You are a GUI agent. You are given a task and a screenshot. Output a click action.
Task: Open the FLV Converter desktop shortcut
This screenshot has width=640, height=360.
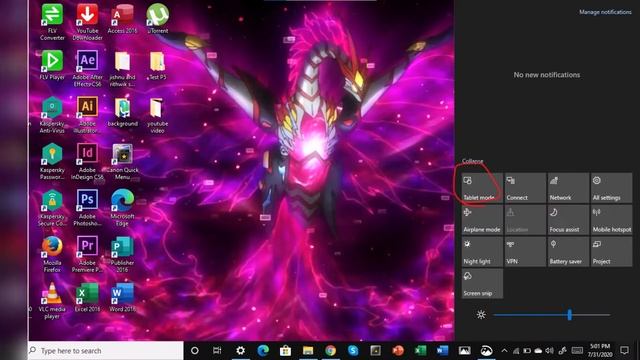[52, 22]
